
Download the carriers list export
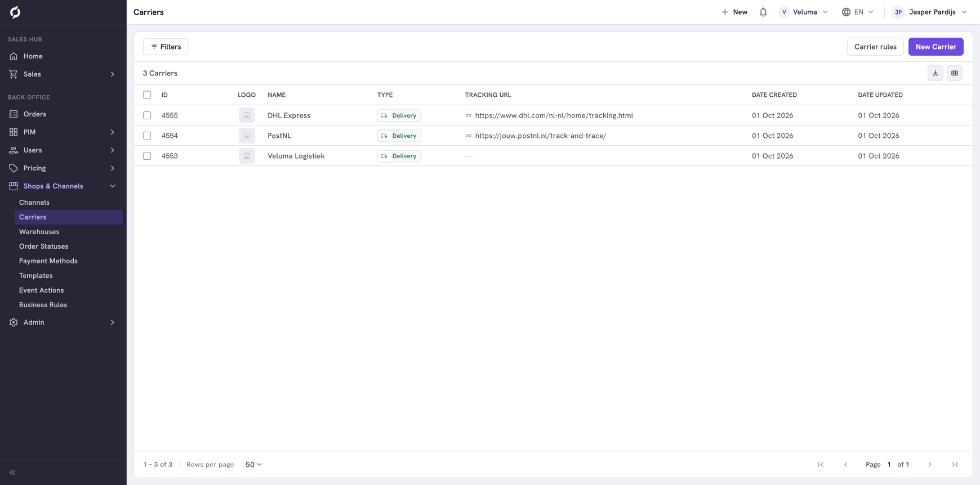[936, 73]
